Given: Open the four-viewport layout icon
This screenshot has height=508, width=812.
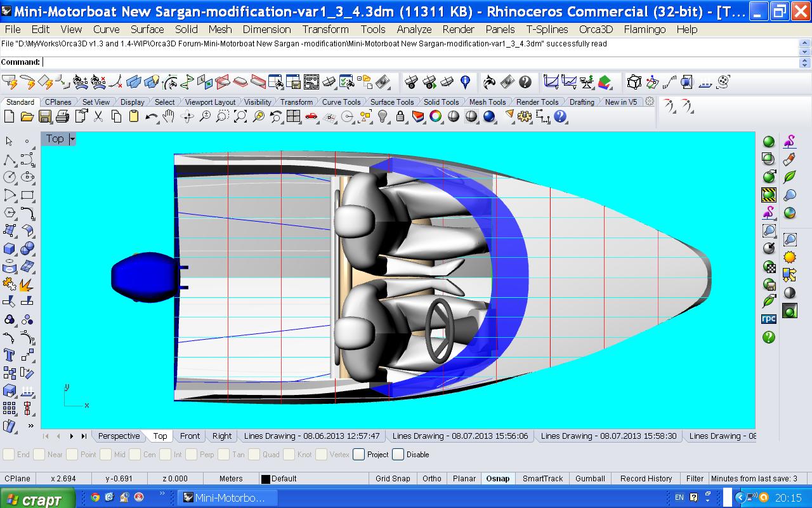Looking at the screenshot, I should click(293, 117).
